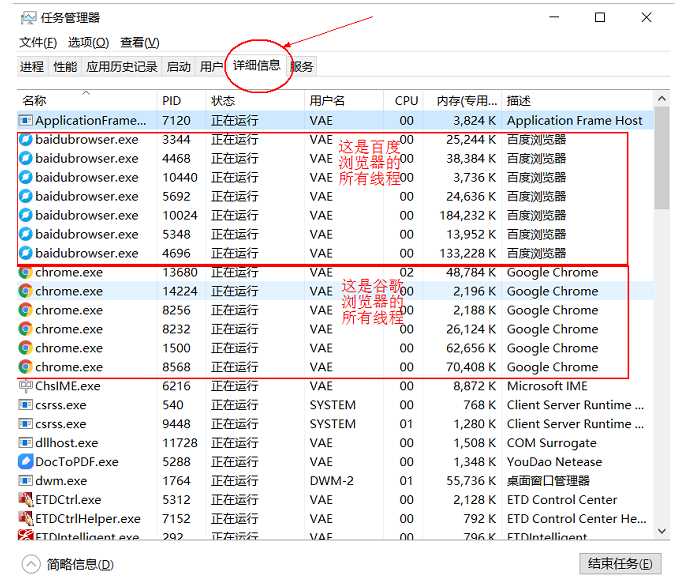
Task: Click memory value 70,408 K
Action: pyautogui.click(x=471, y=367)
